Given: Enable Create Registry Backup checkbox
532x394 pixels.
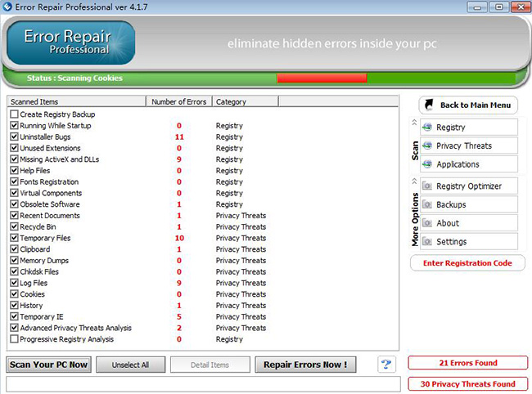Looking at the screenshot, I should [x=14, y=114].
